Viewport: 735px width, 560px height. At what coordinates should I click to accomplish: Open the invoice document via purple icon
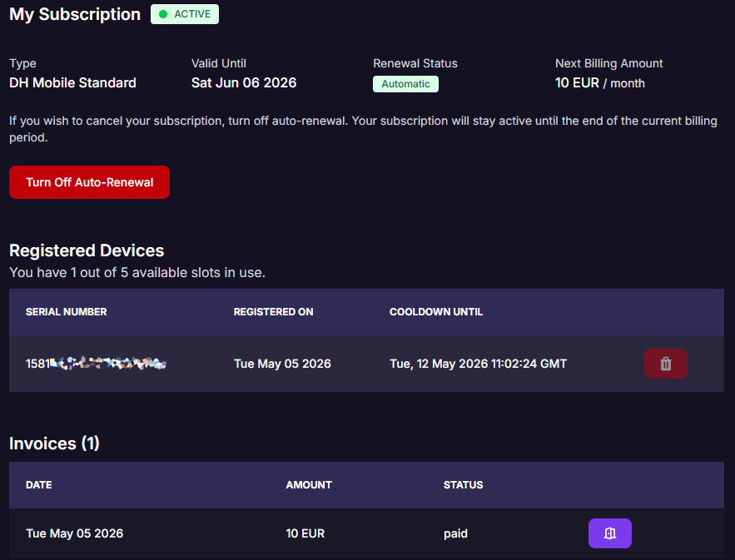click(x=610, y=533)
